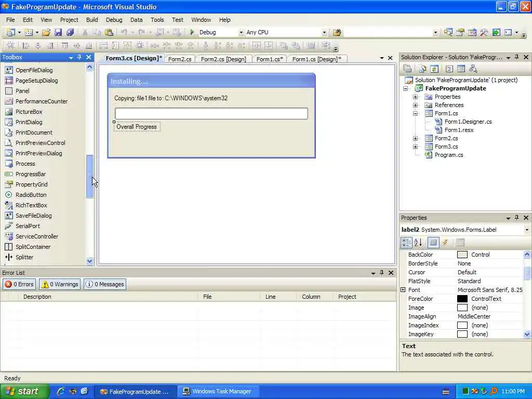Open the Build menu

point(92,20)
